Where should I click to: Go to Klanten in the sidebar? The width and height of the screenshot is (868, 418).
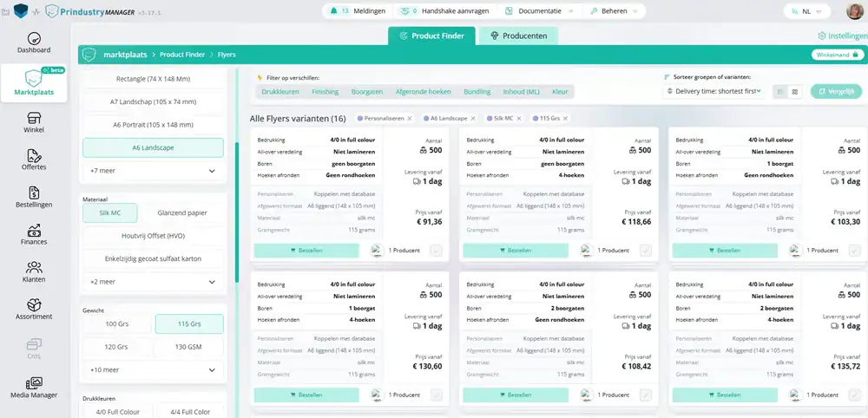[34, 272]
